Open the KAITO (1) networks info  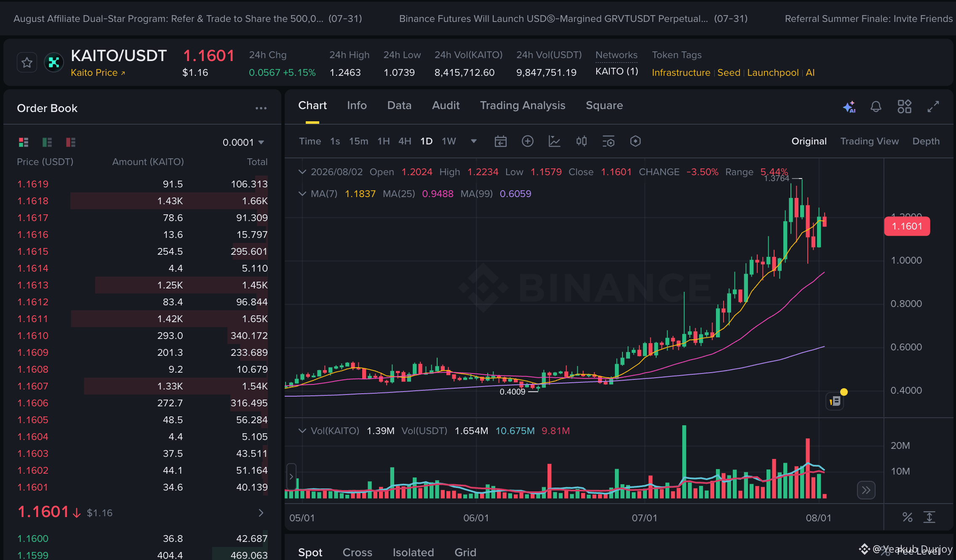click(x=617, y=72)
